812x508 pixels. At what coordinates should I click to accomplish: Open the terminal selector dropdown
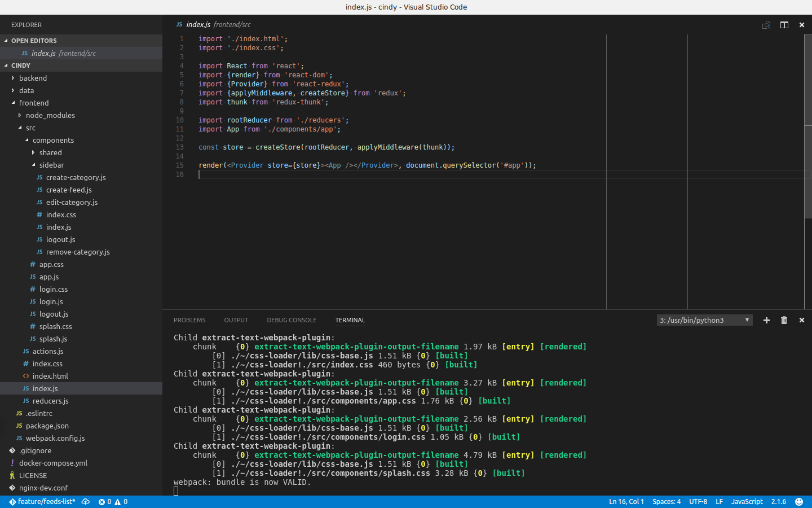704,320
